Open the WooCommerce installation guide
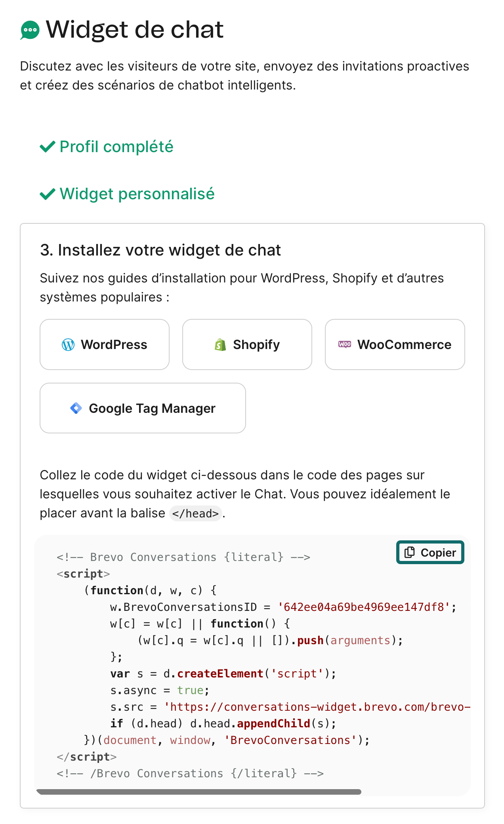 [395, 345]
